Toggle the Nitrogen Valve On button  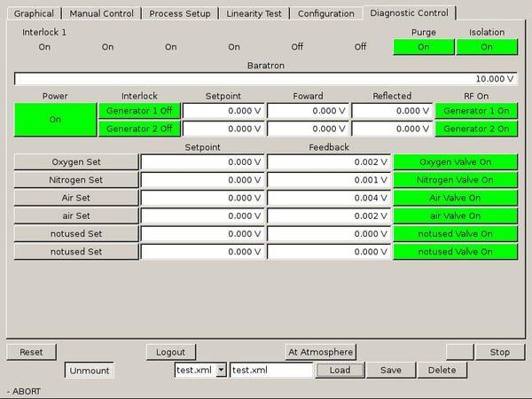455,180
